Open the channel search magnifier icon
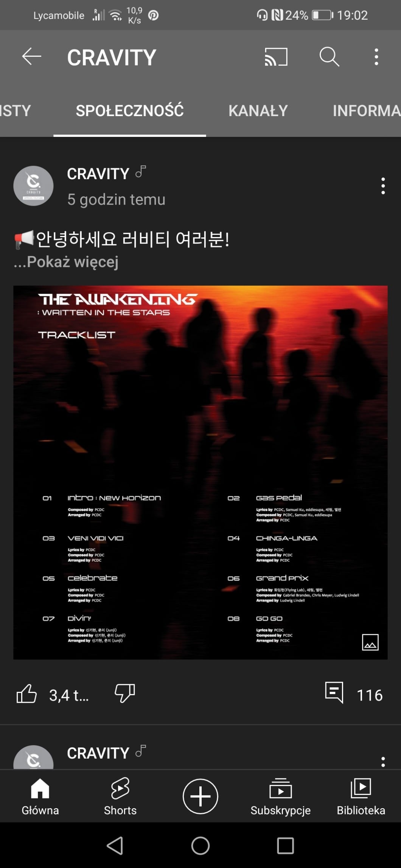The width and height of the screenshot is (401, 868). [x=329, y=57]
